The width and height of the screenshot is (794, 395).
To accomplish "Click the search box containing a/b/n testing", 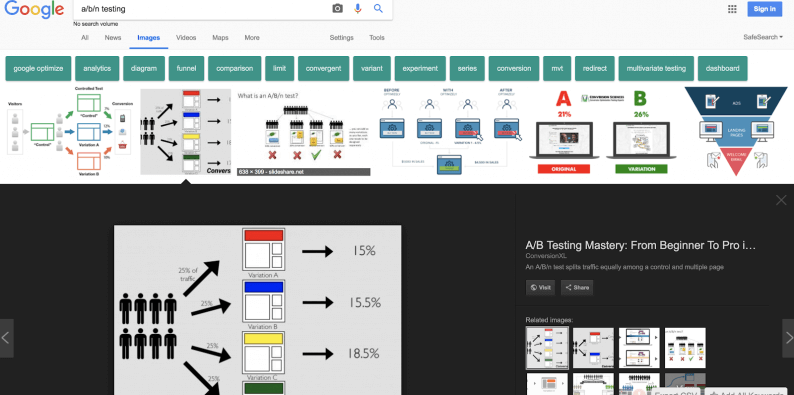I will click(203, 9).
